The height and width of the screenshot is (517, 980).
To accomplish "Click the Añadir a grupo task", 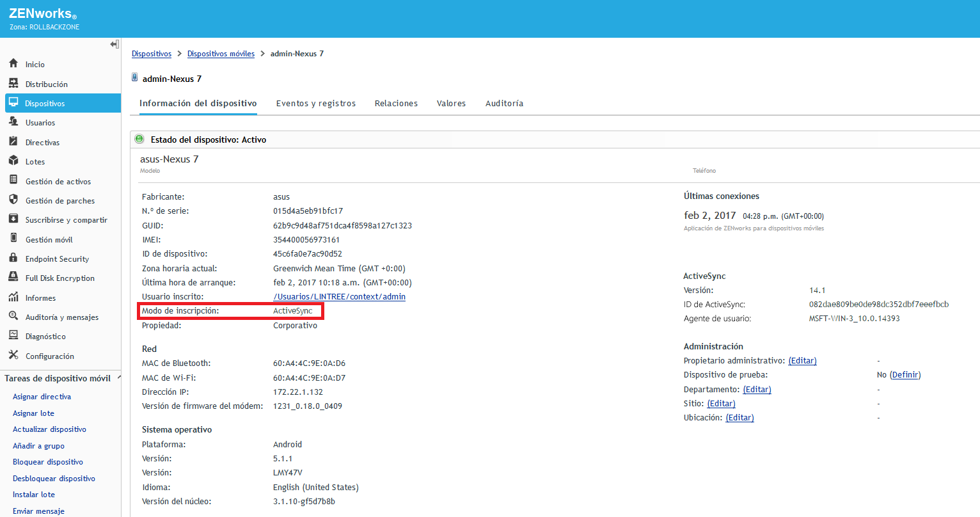I will click(x=38, y=446).
